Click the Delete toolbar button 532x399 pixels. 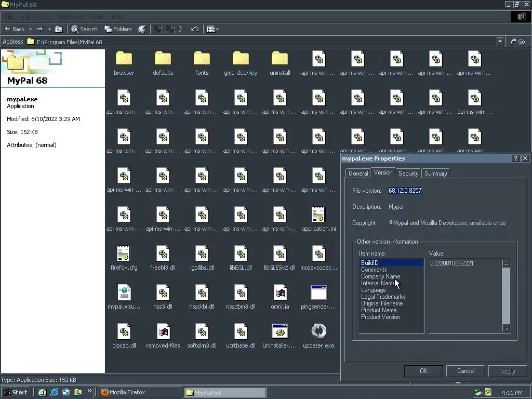(x=182, y=29)
